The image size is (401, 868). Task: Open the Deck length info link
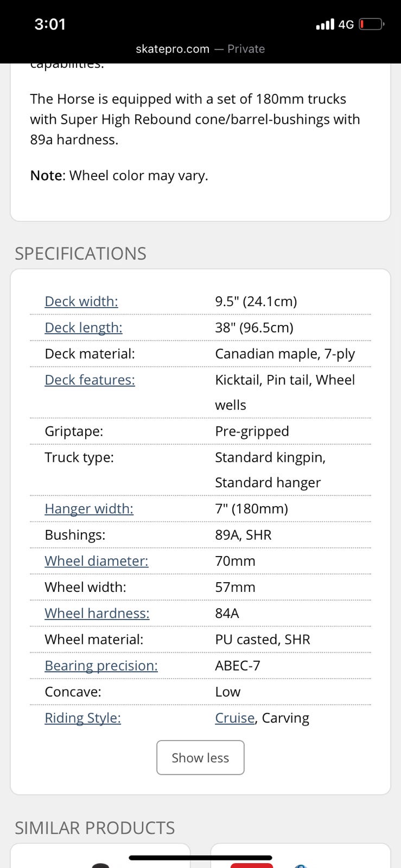click(84, 327)
